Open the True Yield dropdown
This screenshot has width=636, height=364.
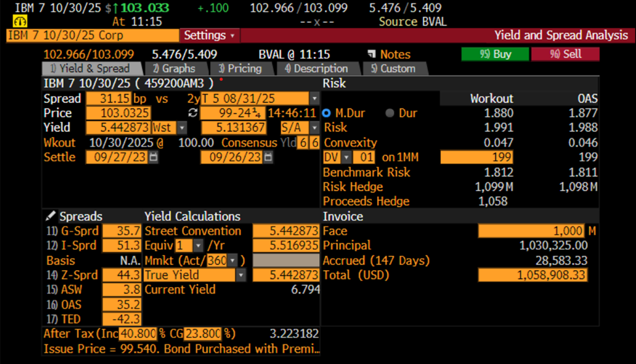241,275
